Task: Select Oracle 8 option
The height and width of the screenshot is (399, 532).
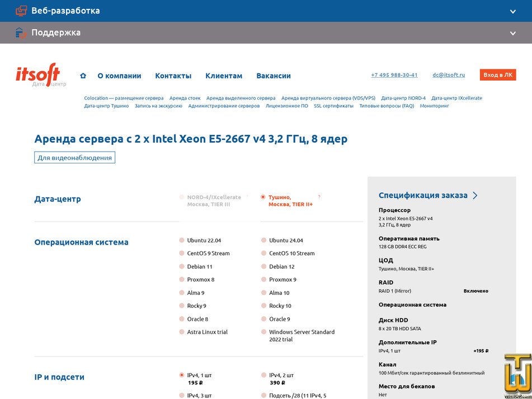Action: [181, 319]
